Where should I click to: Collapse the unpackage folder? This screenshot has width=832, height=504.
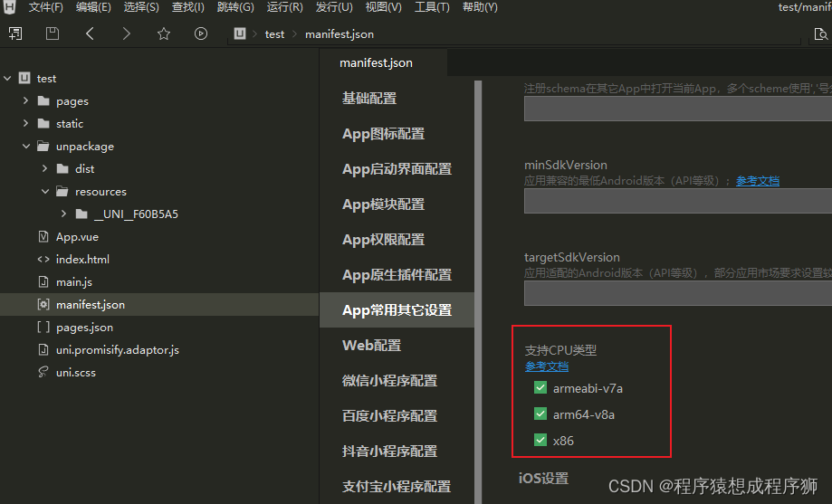click(26, 147)
